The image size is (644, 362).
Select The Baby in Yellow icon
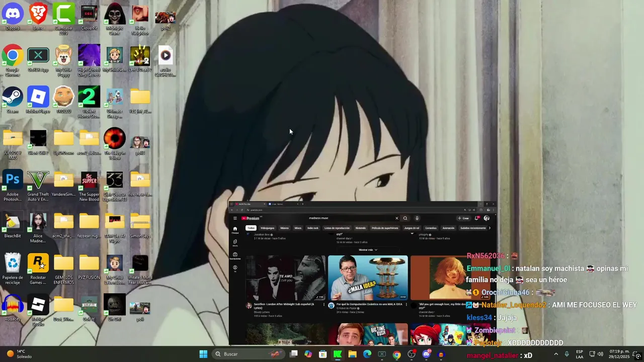click(x=114, y=144)
